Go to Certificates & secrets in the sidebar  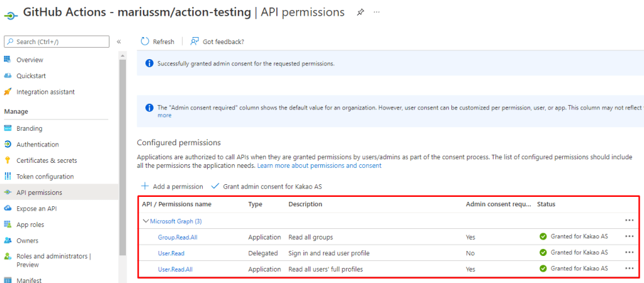click(47, 160)
